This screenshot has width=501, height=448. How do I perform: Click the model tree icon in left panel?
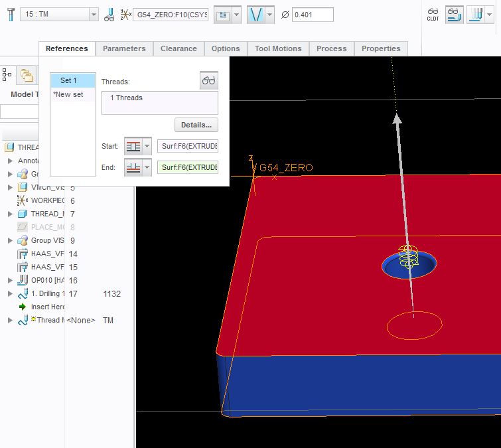[7, 75]
